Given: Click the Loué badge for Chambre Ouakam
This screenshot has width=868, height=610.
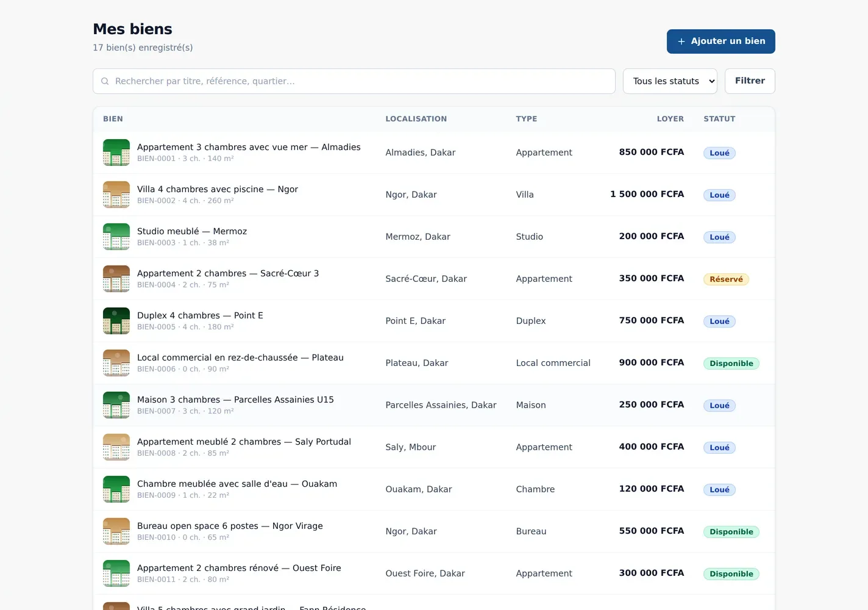Looking at the screenshot, I should click(x=719, y=490).
